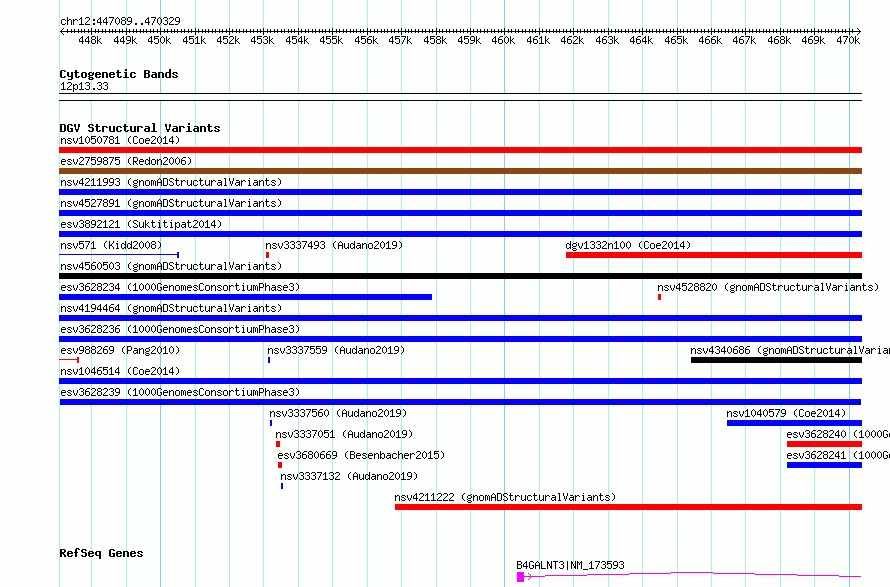Select the esv2759875 (Redon2006) brown bar
This screenshot has height=587, width=890.
point(460,171)
